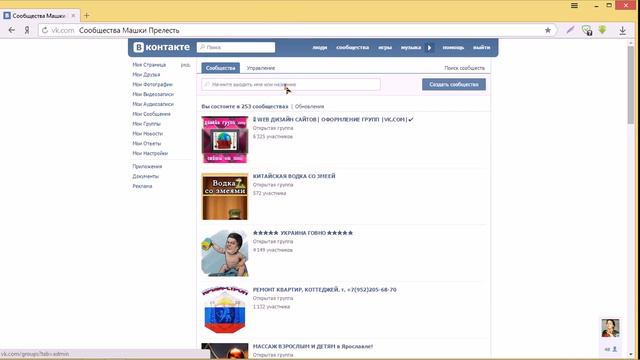Open 'игры' in the VK header

pos(384,47)
